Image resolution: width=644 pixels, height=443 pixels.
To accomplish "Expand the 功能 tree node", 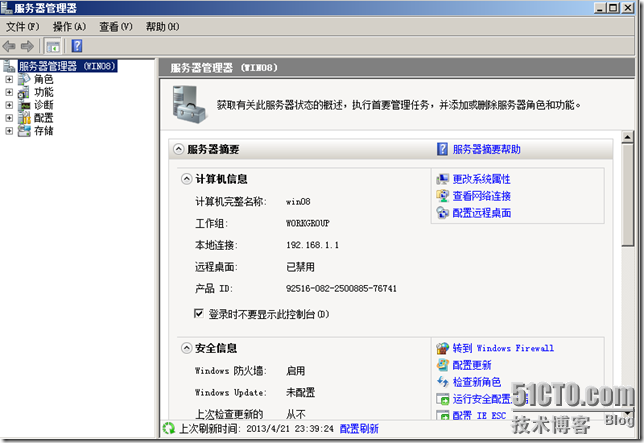I will (9, 92).
